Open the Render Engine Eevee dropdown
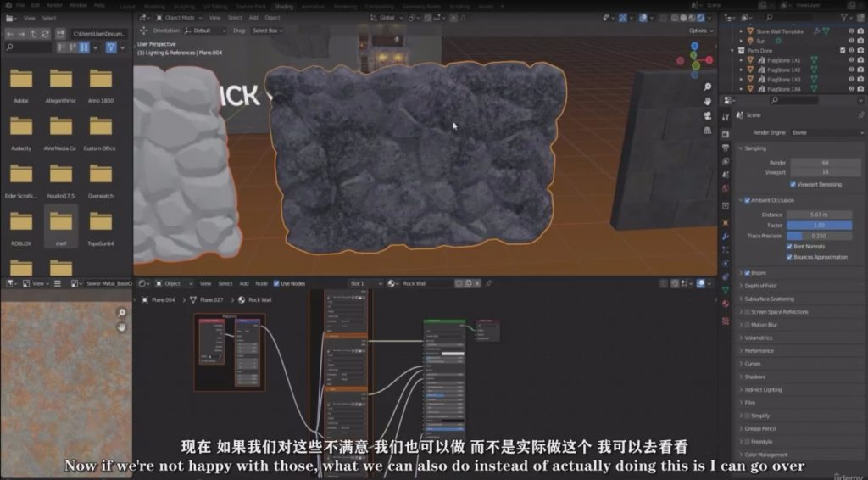The width and height of the screenshot is (868, 480). tap(826, 132)
